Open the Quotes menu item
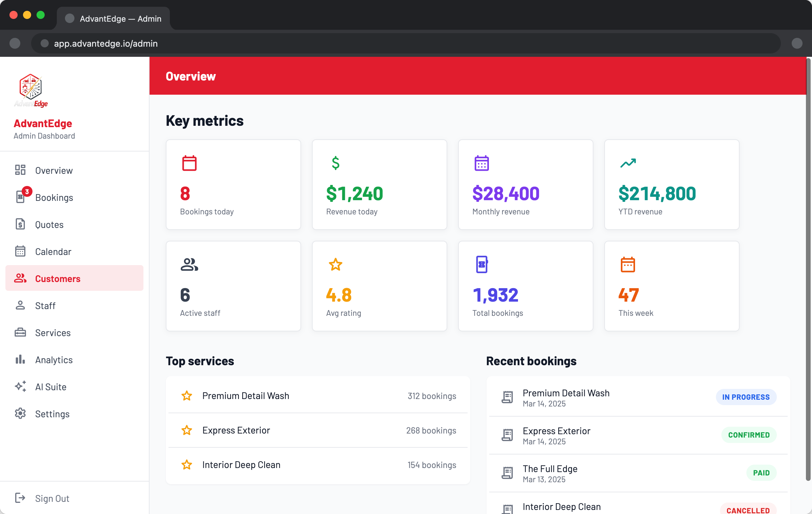The width and height of the screenshot is (812, 514). (x=74, y=224)
